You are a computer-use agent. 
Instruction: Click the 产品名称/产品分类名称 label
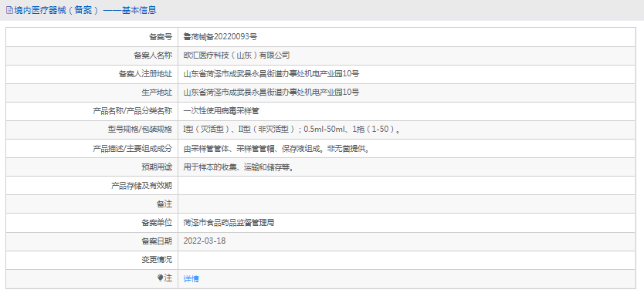pyautogui.click(x=133, y=111)
